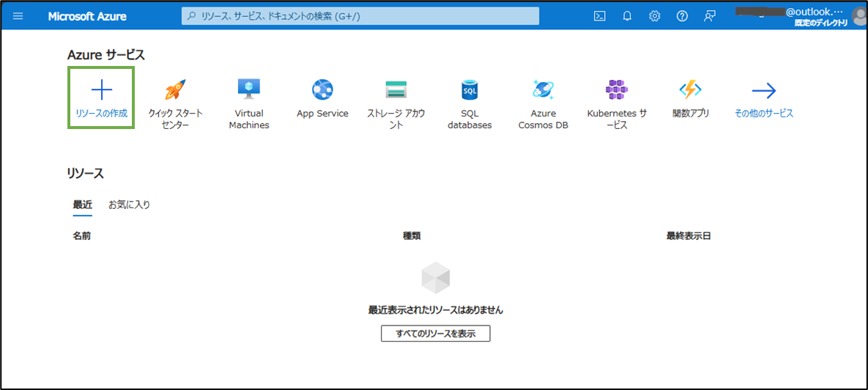Open portal settings gear
This screenshot has width=868, height=390.
coord(654,16)
